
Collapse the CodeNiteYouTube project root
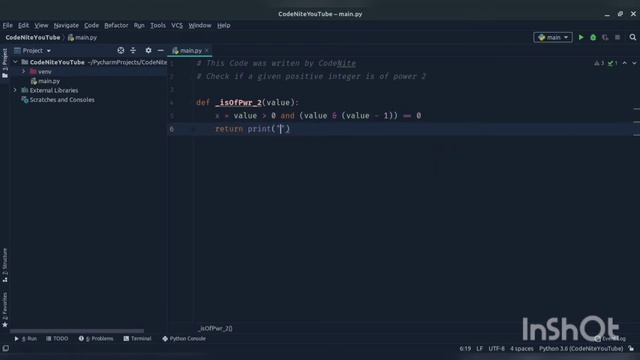[x=16, y=62]
